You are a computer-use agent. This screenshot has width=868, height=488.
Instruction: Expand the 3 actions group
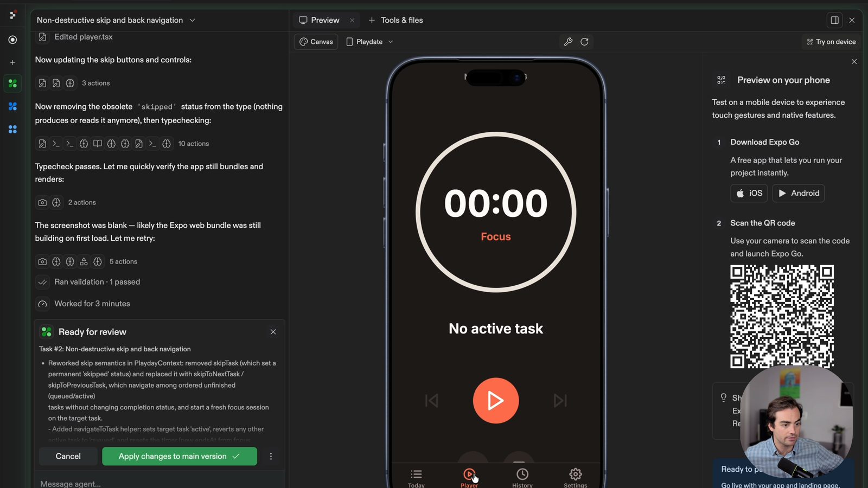point(73,83)
